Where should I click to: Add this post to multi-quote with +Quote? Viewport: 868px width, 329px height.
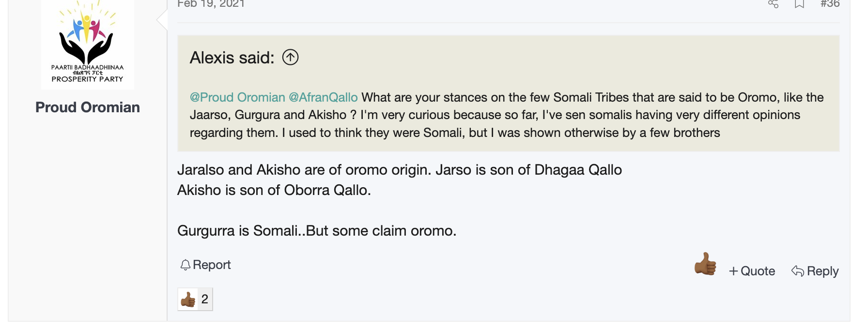click(752, 271)
